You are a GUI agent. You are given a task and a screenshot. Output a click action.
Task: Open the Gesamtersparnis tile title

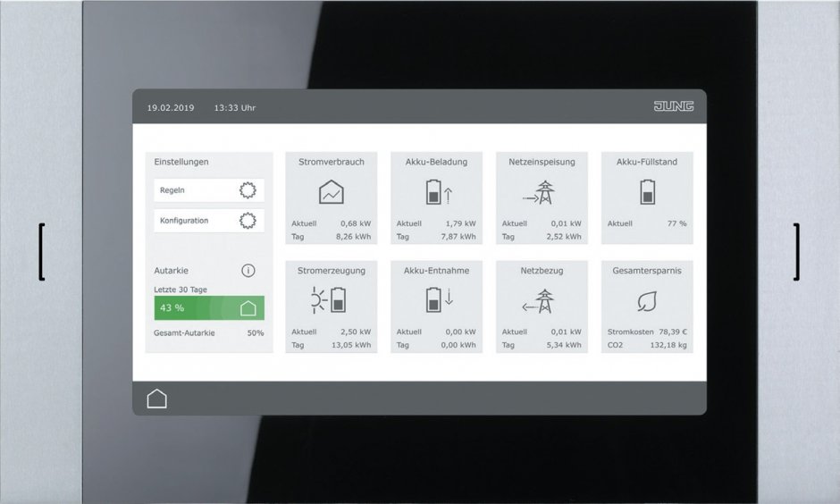click(647, 271)
